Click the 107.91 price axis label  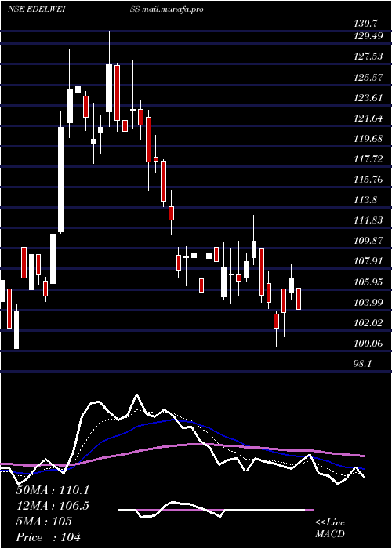pyautogui.click(x=368, y=261)
